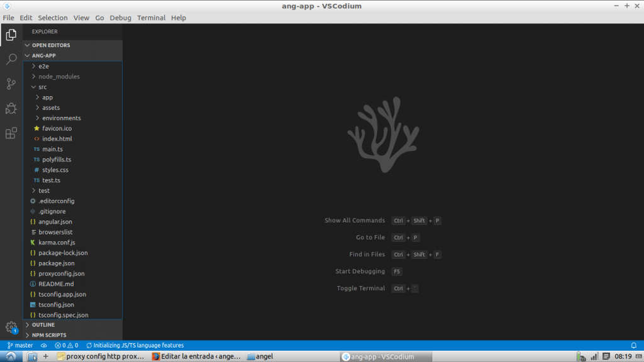Click the .gitignore file icon
The height and width of the screenshot is (362, 644).
[33, 211]
